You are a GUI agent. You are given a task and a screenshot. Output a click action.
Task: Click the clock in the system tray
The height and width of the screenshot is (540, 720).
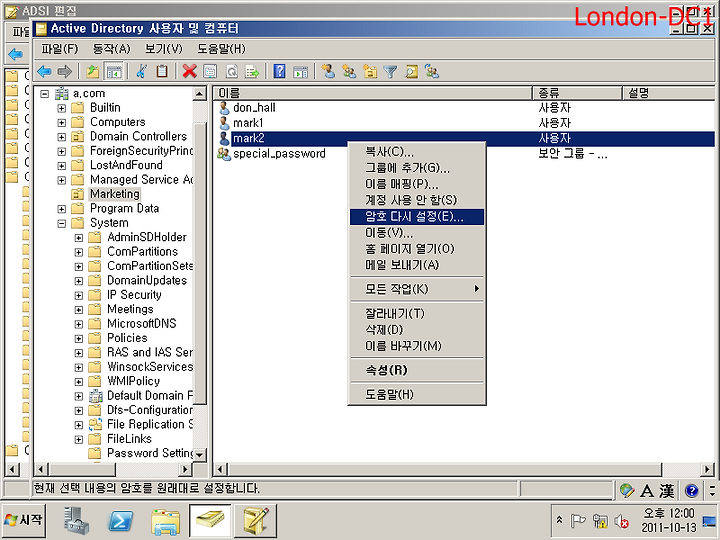(669, 521)
